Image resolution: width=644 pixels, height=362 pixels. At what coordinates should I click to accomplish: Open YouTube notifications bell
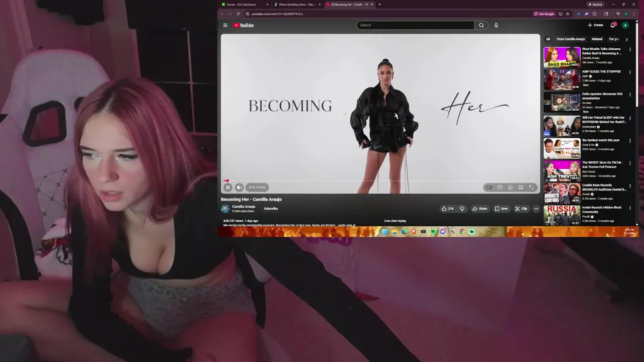pyautogui.click(x=613, y=25)
